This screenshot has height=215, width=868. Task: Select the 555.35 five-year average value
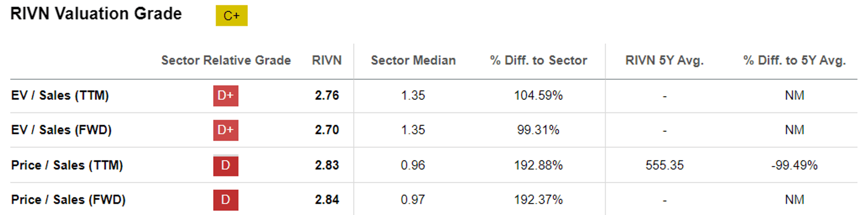[664, 165]
